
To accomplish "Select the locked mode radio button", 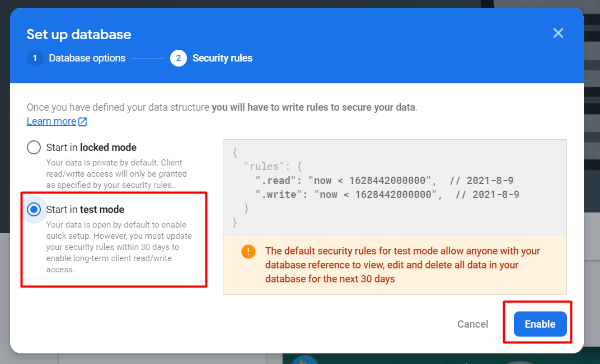I will point(34,148).
